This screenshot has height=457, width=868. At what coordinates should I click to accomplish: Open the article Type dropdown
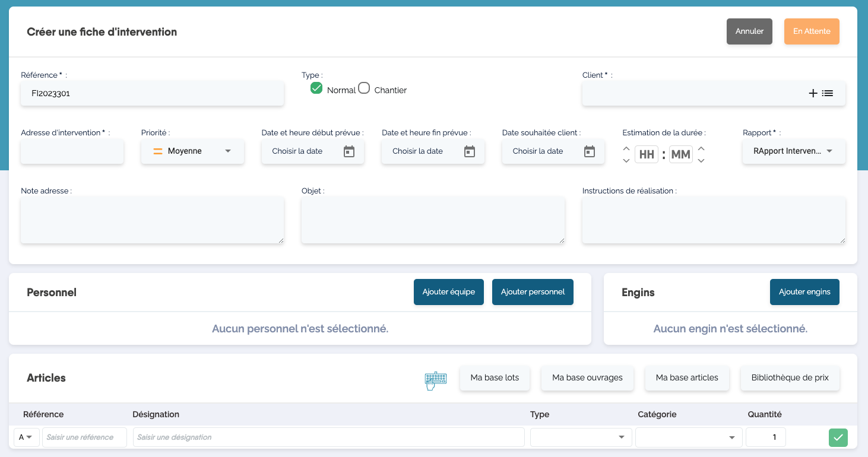[581, 437]
